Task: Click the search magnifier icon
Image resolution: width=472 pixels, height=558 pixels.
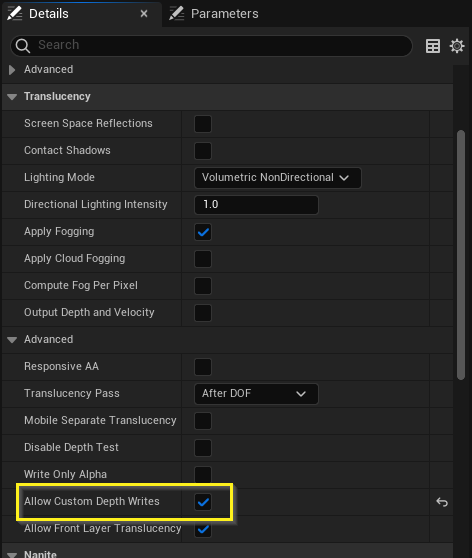Action: (x=23, y=46)
